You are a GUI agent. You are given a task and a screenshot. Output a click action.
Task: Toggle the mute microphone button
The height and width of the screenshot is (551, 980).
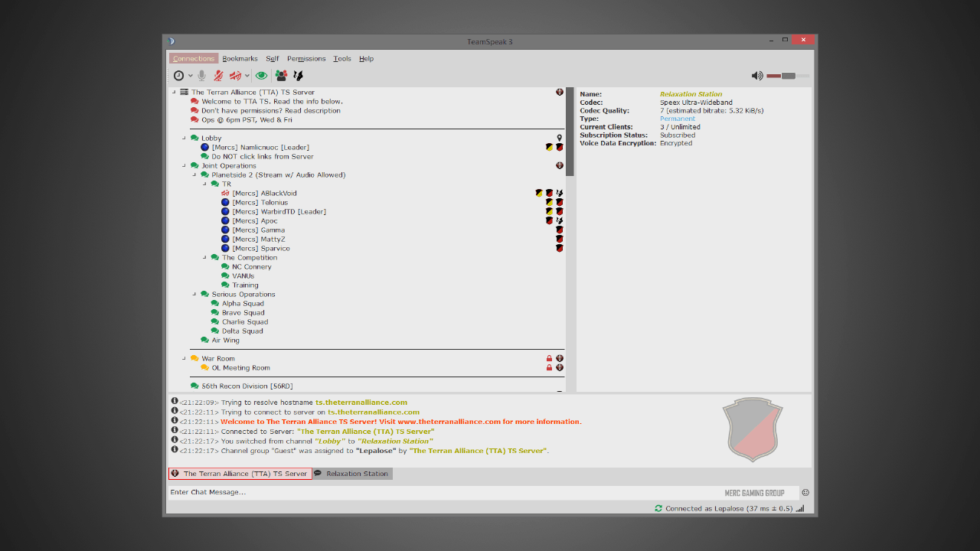pyautogui.click(x=219, y=76)
